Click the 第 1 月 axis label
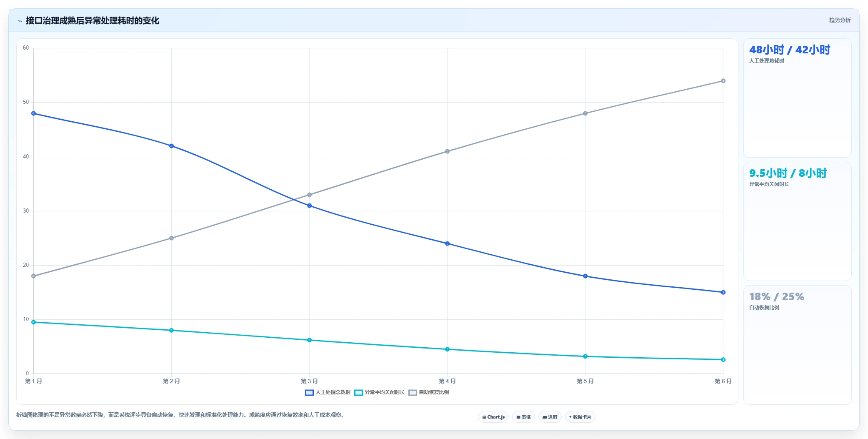The width and height of the screenshot is (868, 439). [33, 381]
